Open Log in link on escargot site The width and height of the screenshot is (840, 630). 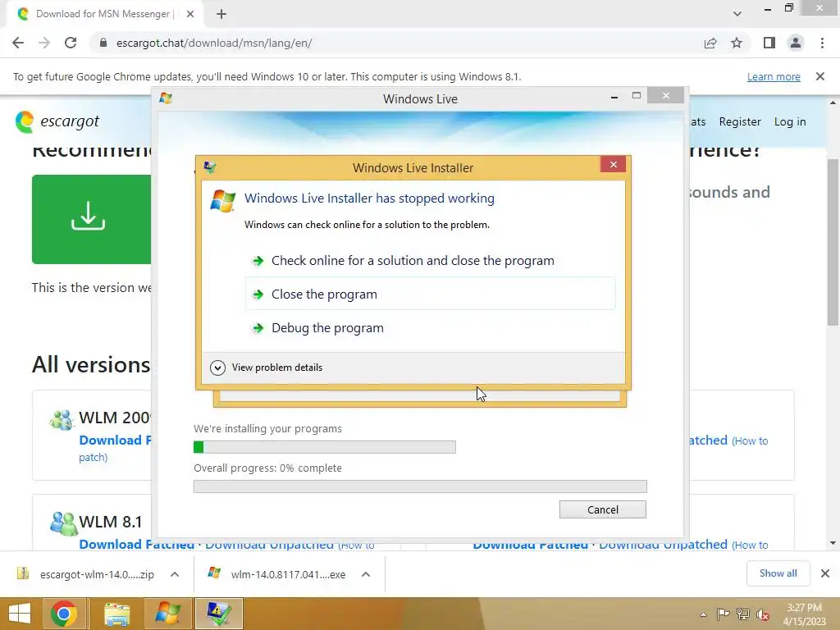(790, 121)
